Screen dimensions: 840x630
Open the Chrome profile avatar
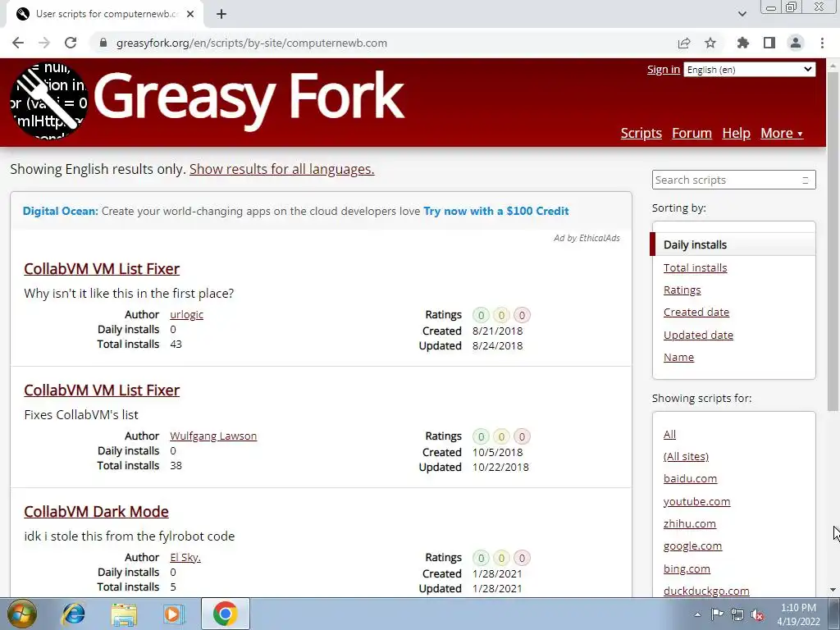coord(796,43)
